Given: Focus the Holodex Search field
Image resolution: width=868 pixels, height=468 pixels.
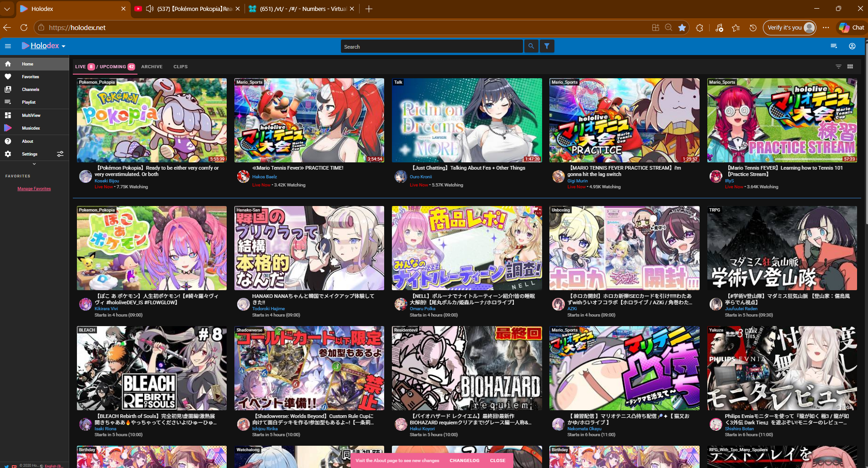Looking at the screenshot, I should pyautogui.click(x=431, y=46).
